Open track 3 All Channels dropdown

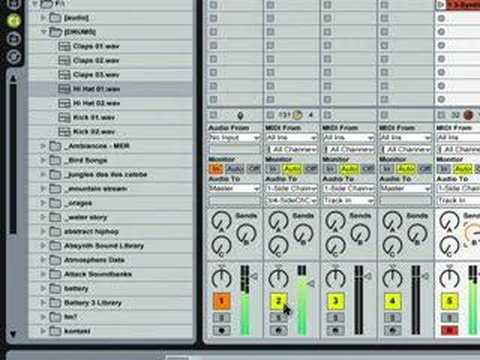click(349, 149)
